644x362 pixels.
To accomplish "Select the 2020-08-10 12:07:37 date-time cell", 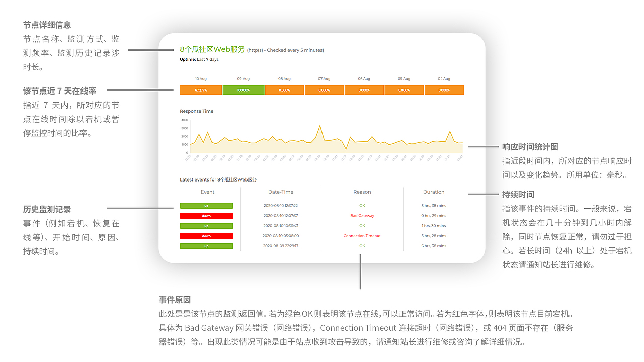I will [281, 216].
